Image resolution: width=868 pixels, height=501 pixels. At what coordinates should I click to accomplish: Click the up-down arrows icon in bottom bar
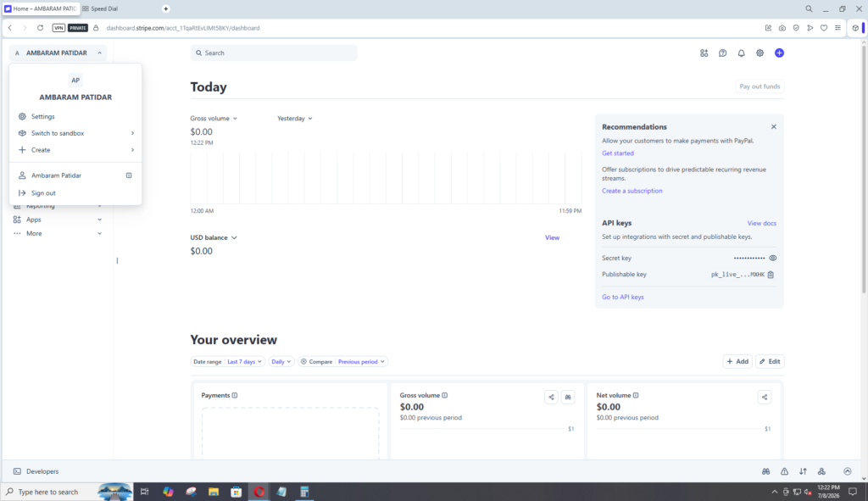pyautogui.click(x=803, y=471)
